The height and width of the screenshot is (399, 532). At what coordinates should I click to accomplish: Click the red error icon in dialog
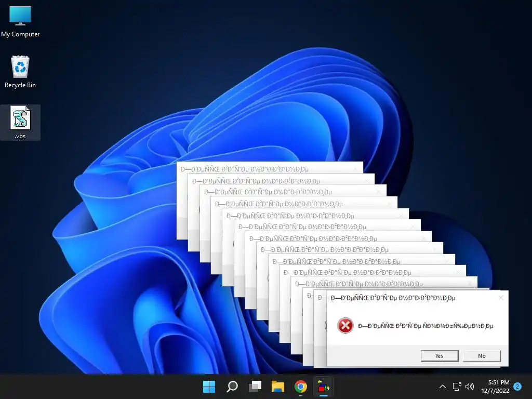pyautogui.click(x=345, y=326)
